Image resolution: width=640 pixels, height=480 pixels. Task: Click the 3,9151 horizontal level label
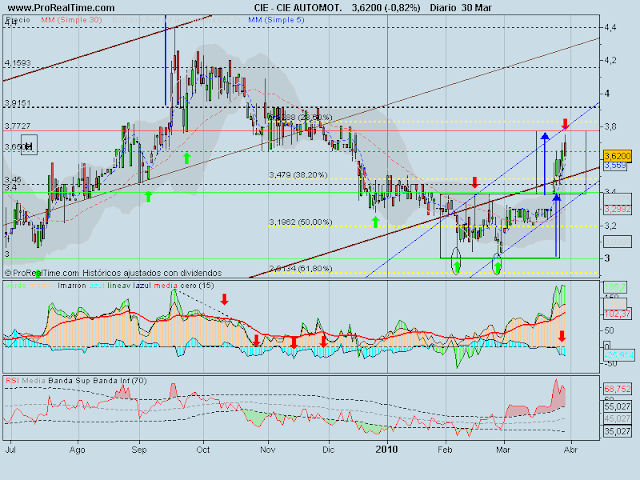[x=18, y=103]
